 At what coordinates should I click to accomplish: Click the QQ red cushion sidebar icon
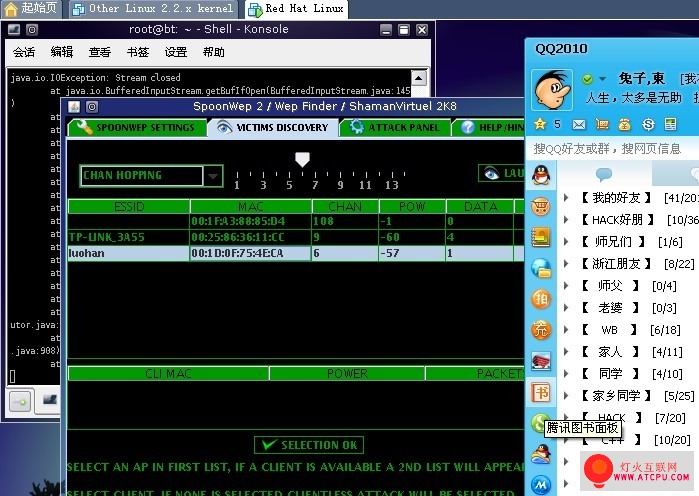pos(541,361)
